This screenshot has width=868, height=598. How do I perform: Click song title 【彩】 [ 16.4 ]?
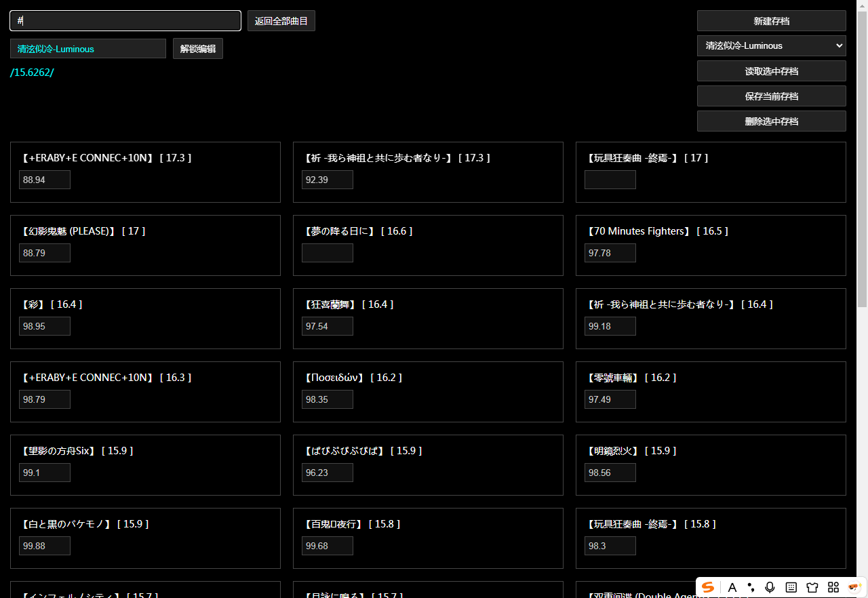point(51,304)
